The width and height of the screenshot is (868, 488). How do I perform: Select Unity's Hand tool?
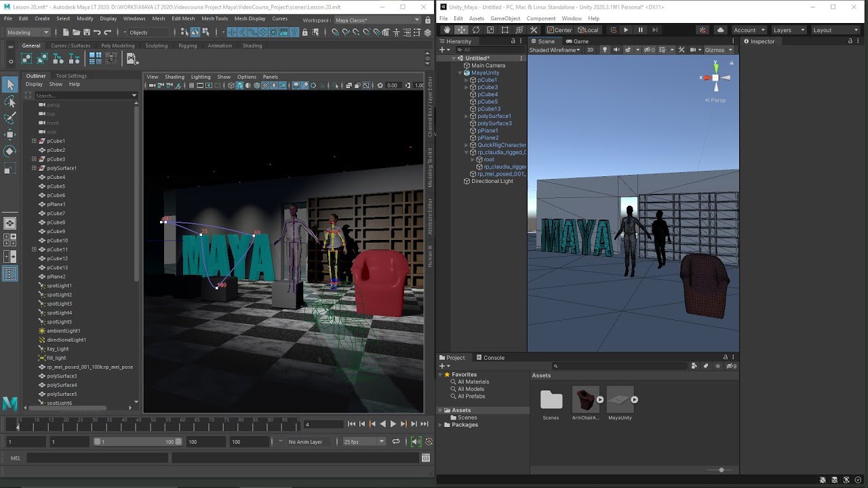point(447,30)
